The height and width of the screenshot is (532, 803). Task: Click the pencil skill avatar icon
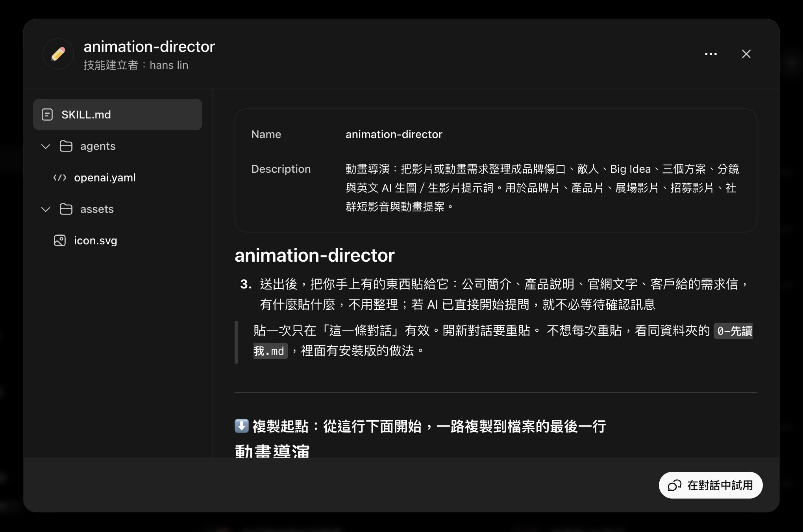(58, 54)
